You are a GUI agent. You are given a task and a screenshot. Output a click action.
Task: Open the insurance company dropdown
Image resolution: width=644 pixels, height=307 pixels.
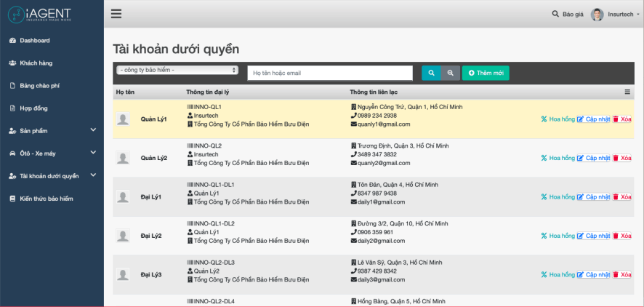177,70
